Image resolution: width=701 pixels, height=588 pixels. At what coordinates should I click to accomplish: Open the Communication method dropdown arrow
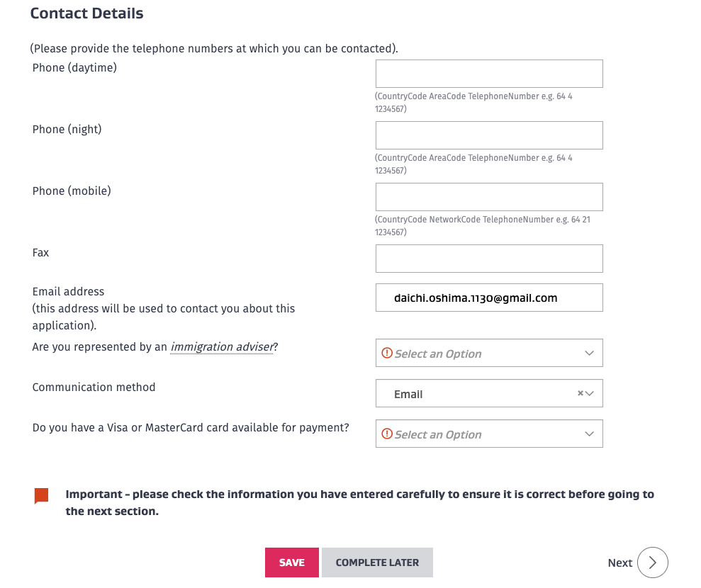pyautogui.click(x=590, y=393)
